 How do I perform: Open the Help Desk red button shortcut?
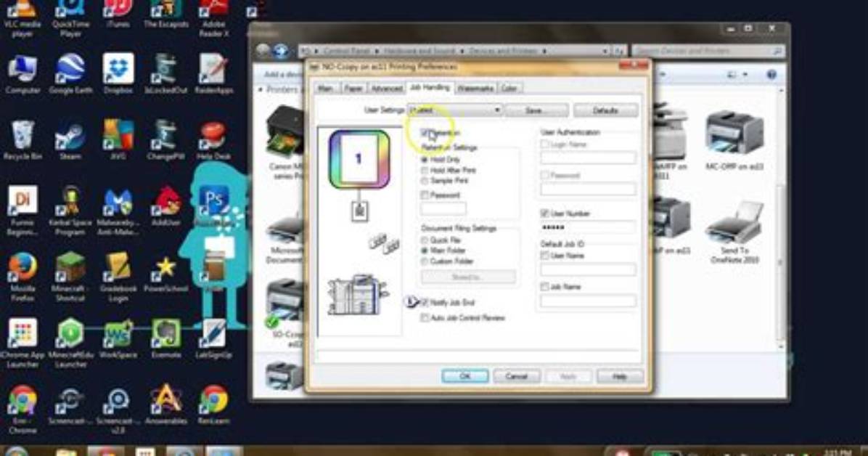click(x=213, y=141)
